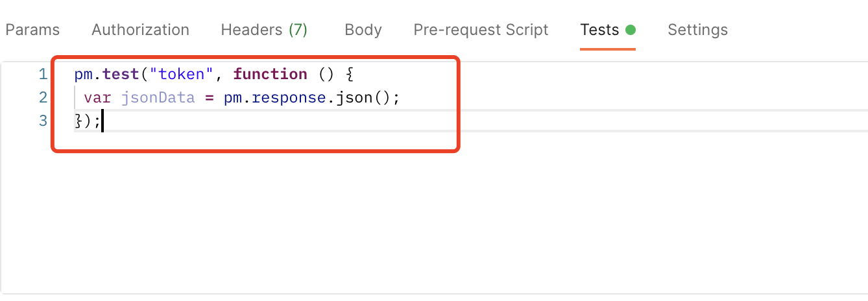Click line number 1 in the gutter
Viewport: 868px width, 301px height.
pos(43,75)
